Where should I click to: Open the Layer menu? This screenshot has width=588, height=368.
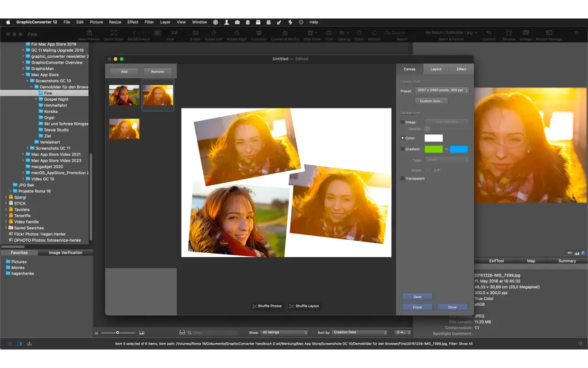coord(165,22)
